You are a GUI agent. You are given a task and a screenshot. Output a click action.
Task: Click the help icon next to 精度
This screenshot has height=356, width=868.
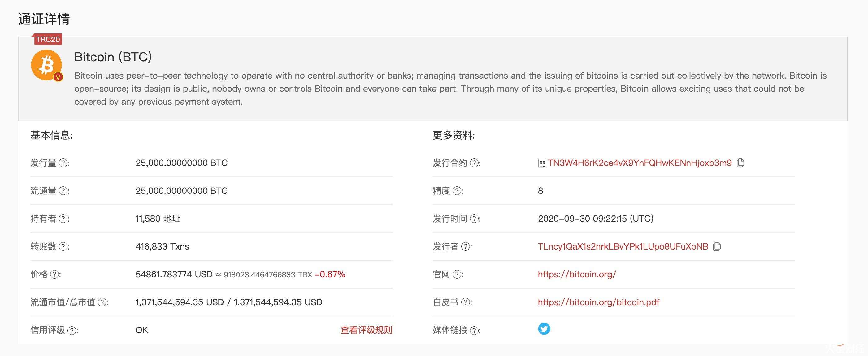pyautogui.click(x=457, y=191)
